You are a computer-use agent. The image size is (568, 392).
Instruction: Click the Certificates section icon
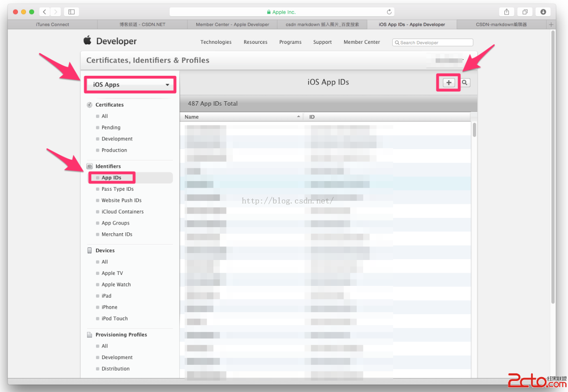click(x=90, y=105)
